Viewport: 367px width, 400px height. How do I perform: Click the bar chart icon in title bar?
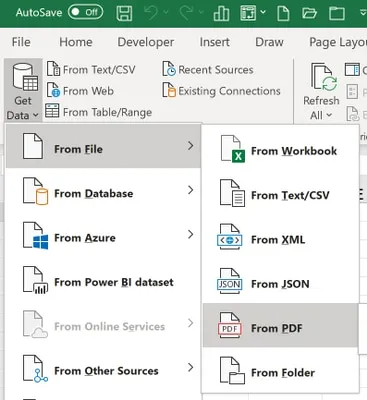click(x=221, y=13)
